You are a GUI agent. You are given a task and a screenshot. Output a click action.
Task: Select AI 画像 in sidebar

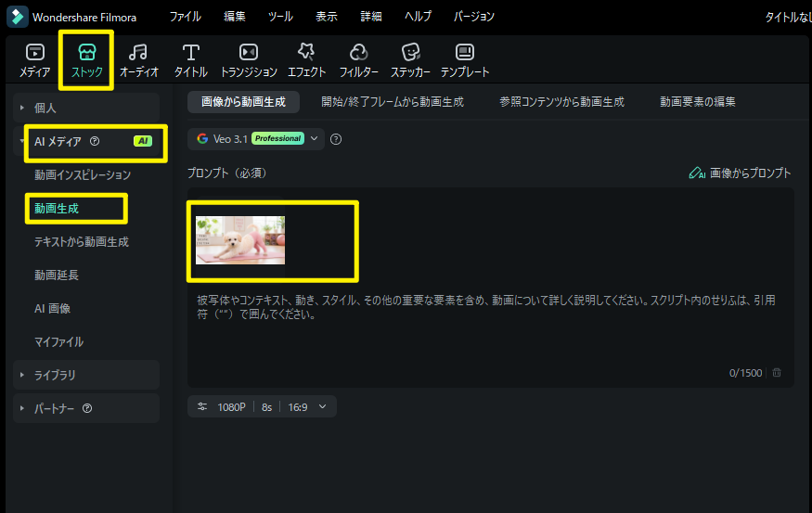click(52, 309)
